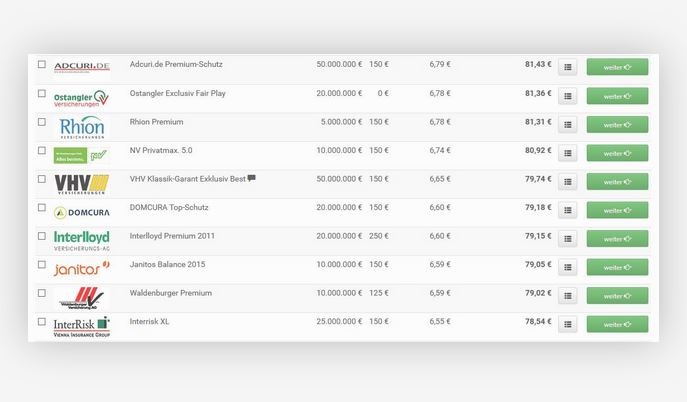Open details list icon for Rhion Premium

(567, 125)
